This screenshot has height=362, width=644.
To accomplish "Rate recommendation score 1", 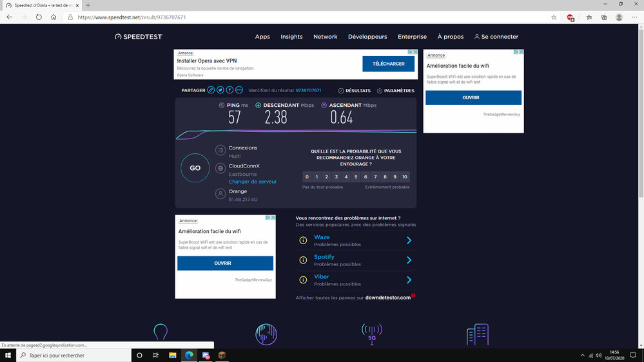I will click(x=317, y=177).
